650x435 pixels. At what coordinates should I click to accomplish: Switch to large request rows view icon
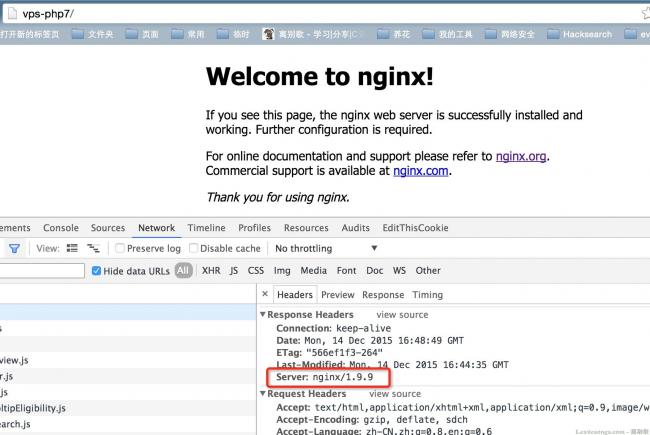click(x=72, y=249)
